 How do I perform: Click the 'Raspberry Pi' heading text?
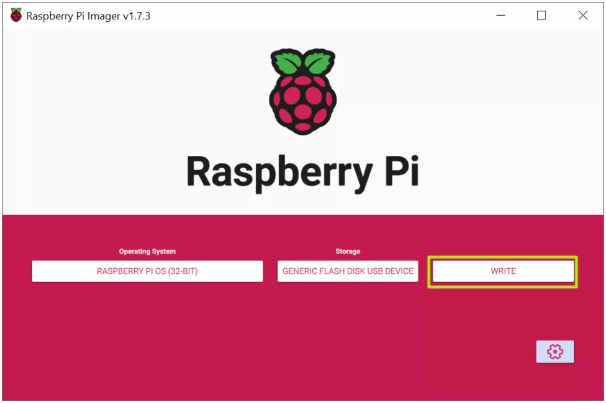click(303, 172)
